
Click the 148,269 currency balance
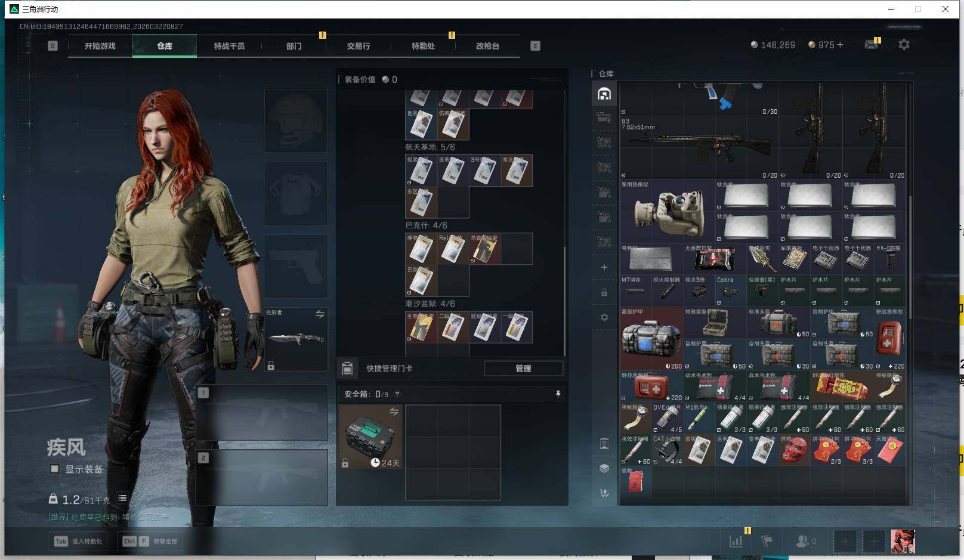773,45
